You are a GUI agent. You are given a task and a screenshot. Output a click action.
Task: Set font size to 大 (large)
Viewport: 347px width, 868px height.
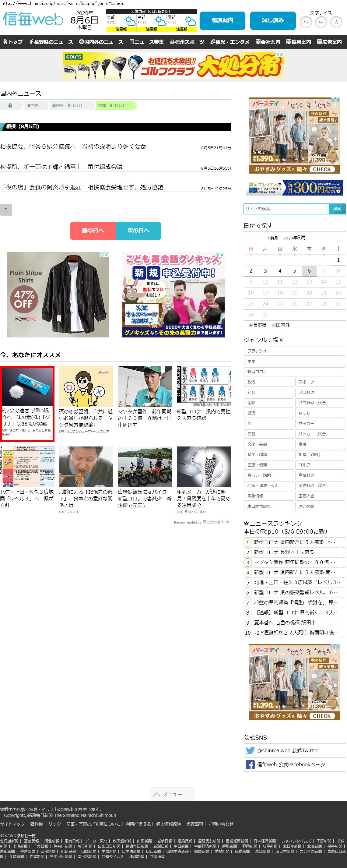(336, 23)
